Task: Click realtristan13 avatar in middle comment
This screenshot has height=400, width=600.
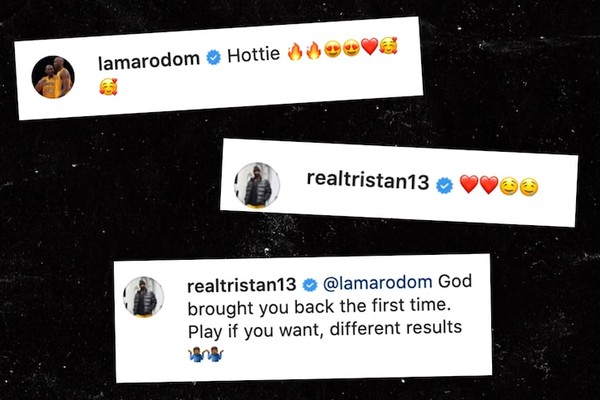Action: tap(257, 186)
